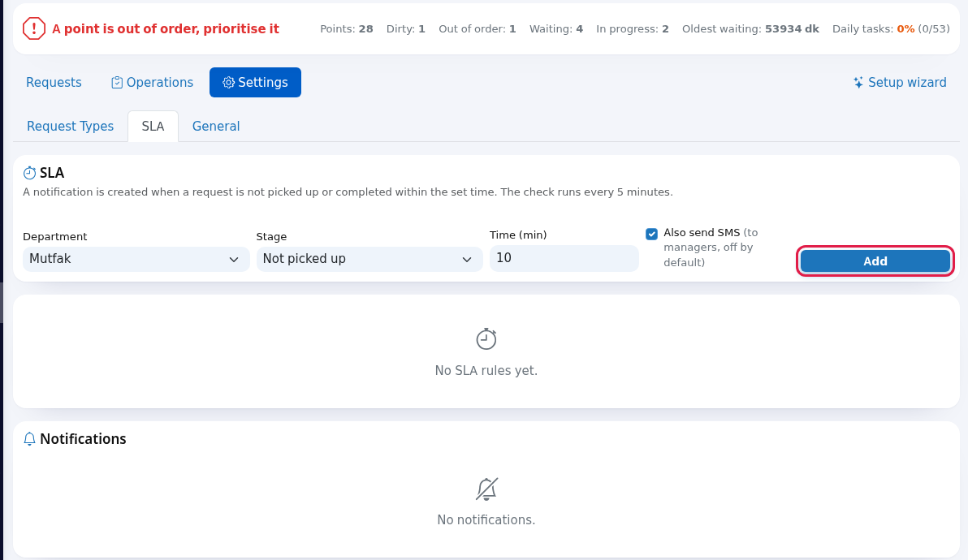Click the In progress: 2 statistic
This screenshot has width=968, height=560.
[x=632, y=29]
